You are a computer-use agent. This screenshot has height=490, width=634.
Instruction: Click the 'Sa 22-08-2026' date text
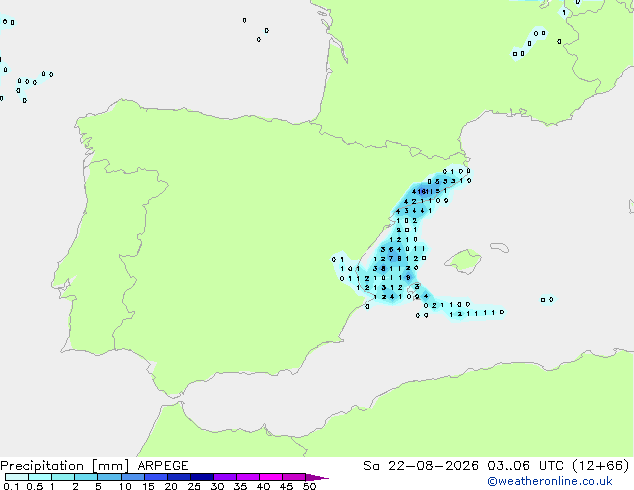421,466
